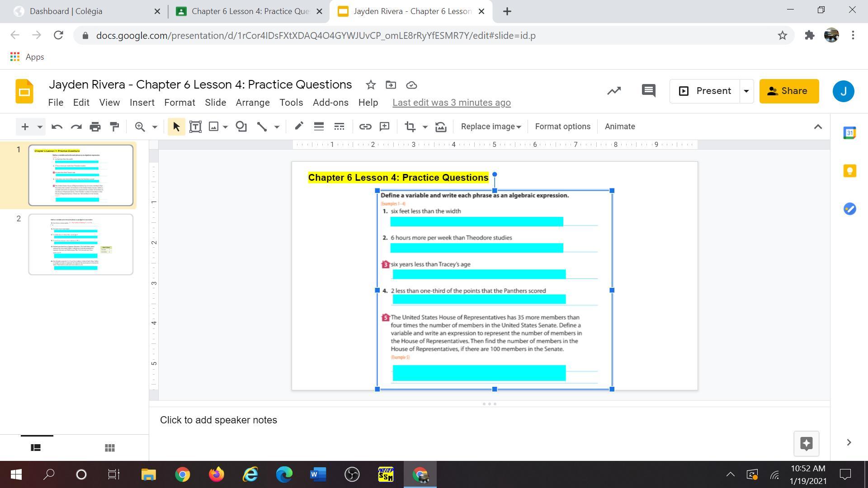Click the add comment toolbar icon
Image resolution: width=868 pixels, height=488 pixels.
point(384,127)
